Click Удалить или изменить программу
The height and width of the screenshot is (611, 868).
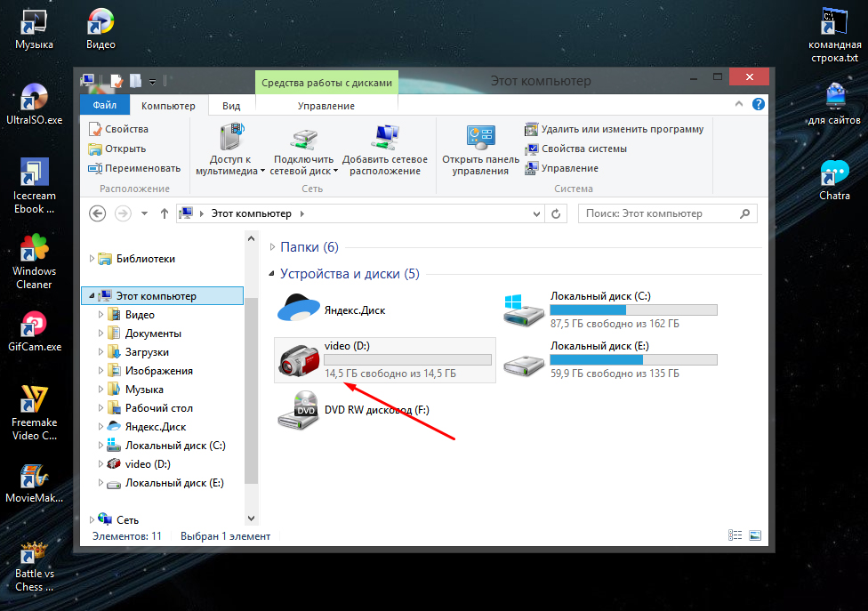coord(622,129)
